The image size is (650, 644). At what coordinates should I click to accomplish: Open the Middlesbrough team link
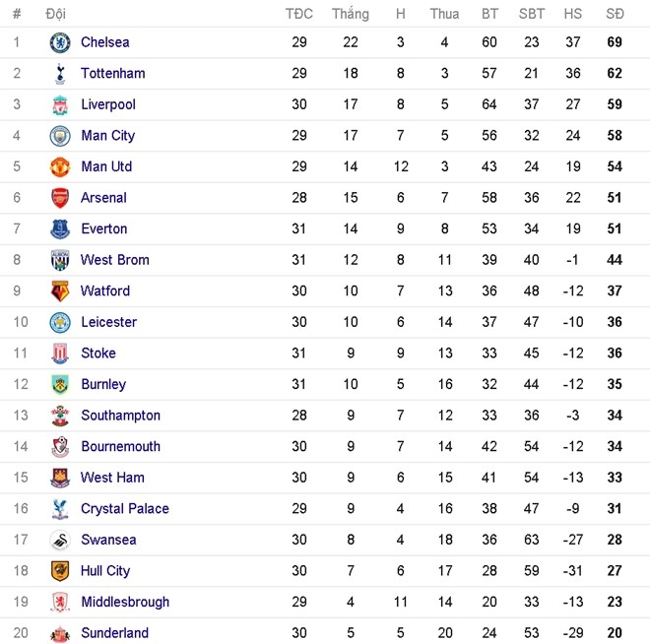(x=125, y=602)
